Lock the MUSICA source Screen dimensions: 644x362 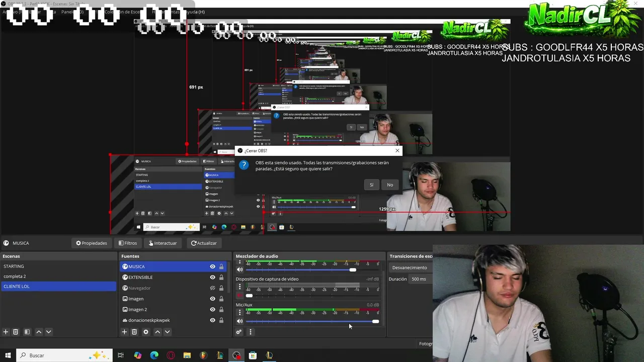[221, 266]
